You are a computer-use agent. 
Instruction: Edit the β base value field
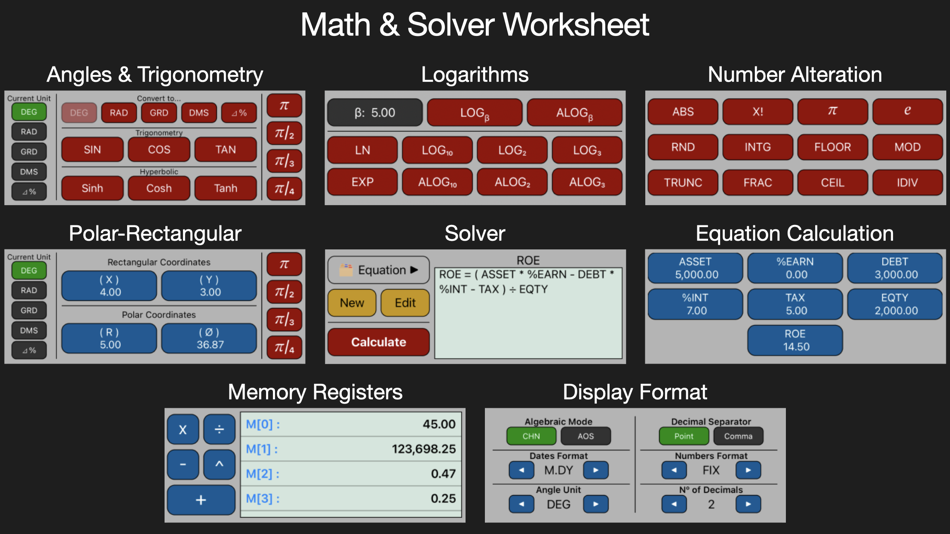(375, 113)
